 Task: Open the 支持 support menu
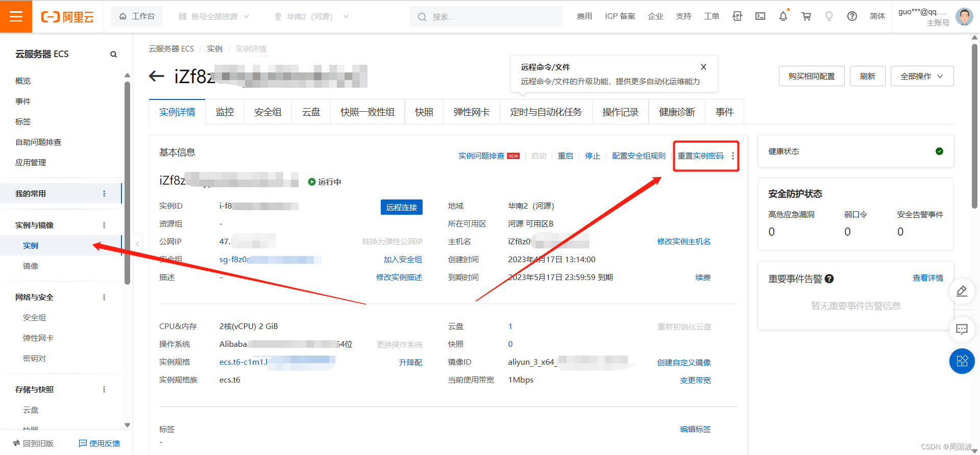(683, 16)
